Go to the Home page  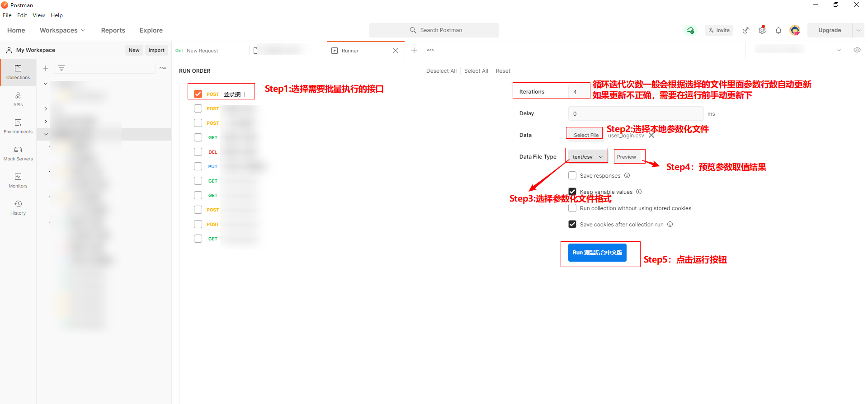(16, 30)
